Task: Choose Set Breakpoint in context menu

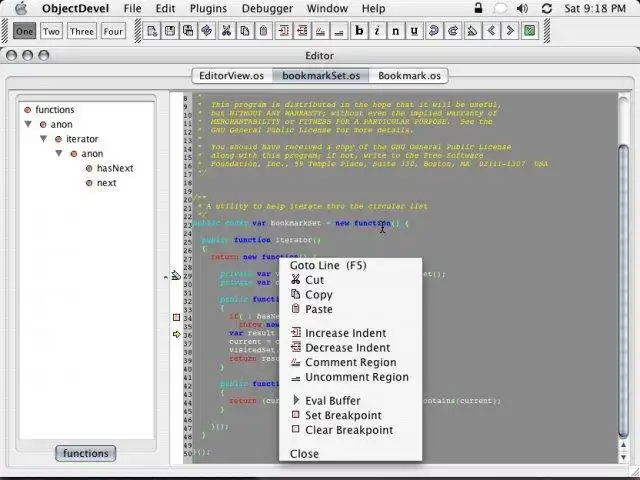Action: pos(350,416)
